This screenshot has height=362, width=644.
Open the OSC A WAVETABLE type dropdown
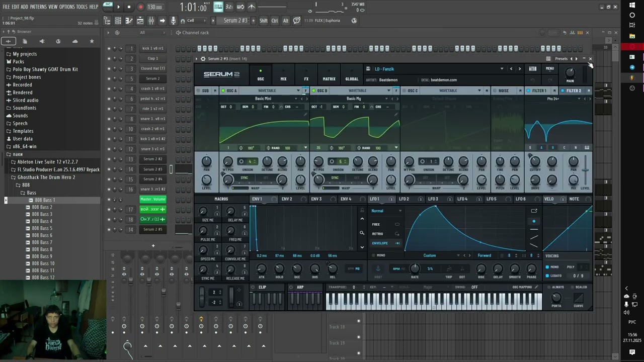(x=298, y=90)
